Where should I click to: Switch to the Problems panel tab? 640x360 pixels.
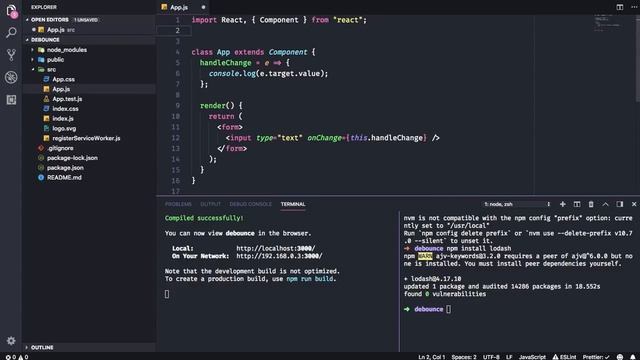(178, 204)
